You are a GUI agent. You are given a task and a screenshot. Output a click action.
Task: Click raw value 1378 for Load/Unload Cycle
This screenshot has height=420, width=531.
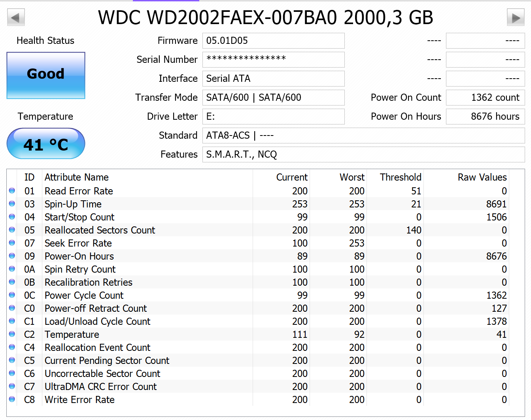tap(497, 322)
